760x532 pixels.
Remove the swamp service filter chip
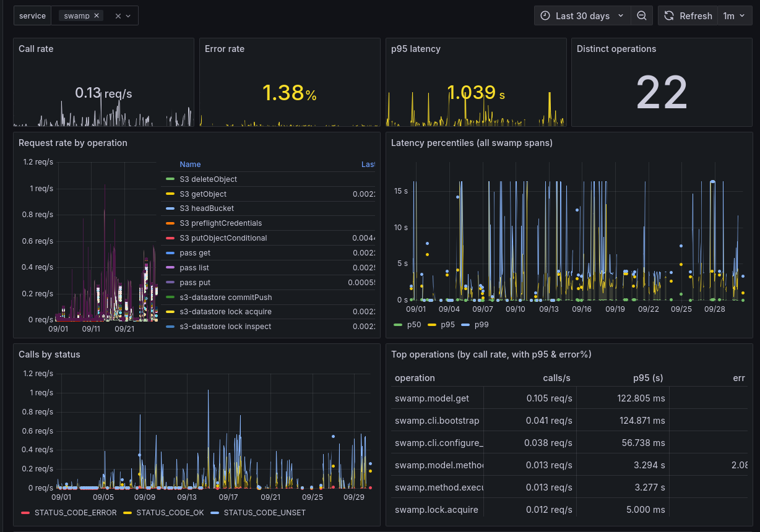pos(97,16)
